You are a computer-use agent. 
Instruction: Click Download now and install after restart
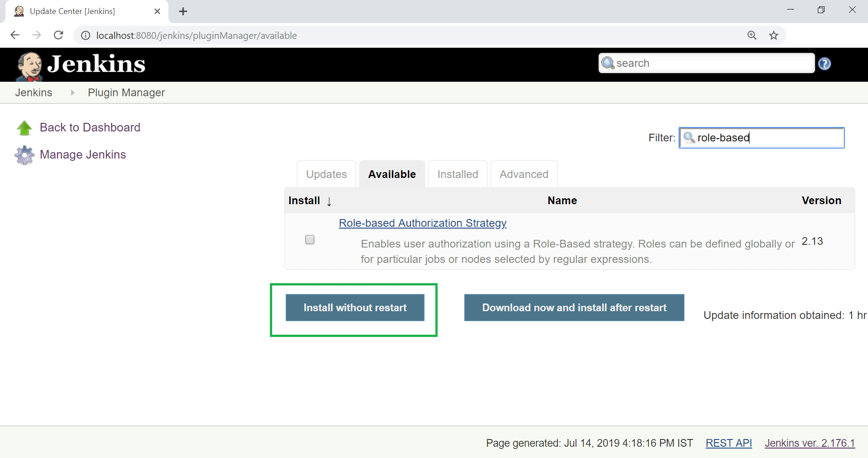[x=574, y=308]
